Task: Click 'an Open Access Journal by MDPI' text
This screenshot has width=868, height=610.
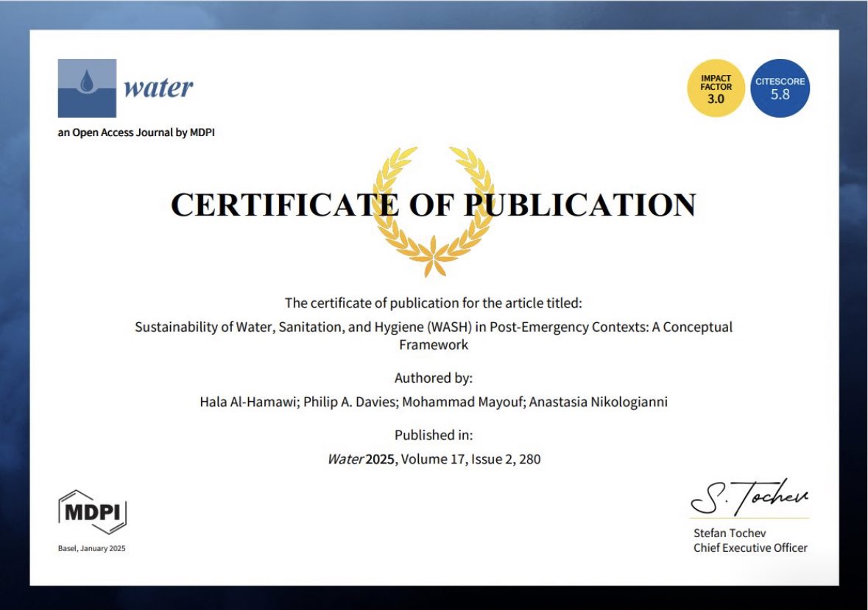Action: tap(136, 132)
